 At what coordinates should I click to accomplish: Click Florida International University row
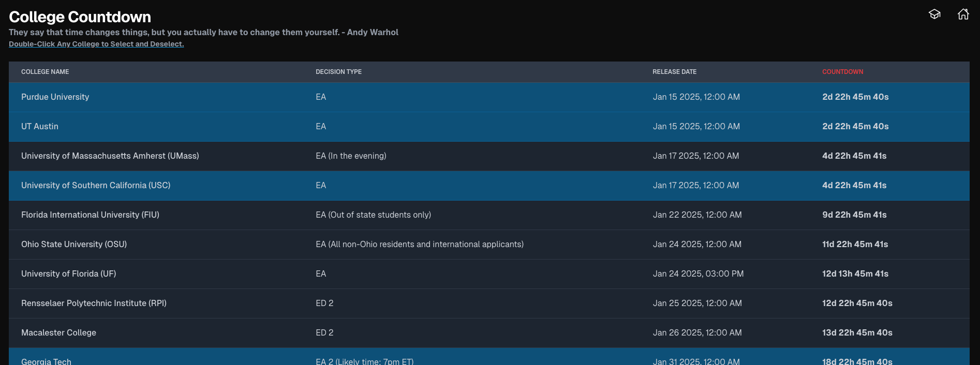[x=90, y=215]
